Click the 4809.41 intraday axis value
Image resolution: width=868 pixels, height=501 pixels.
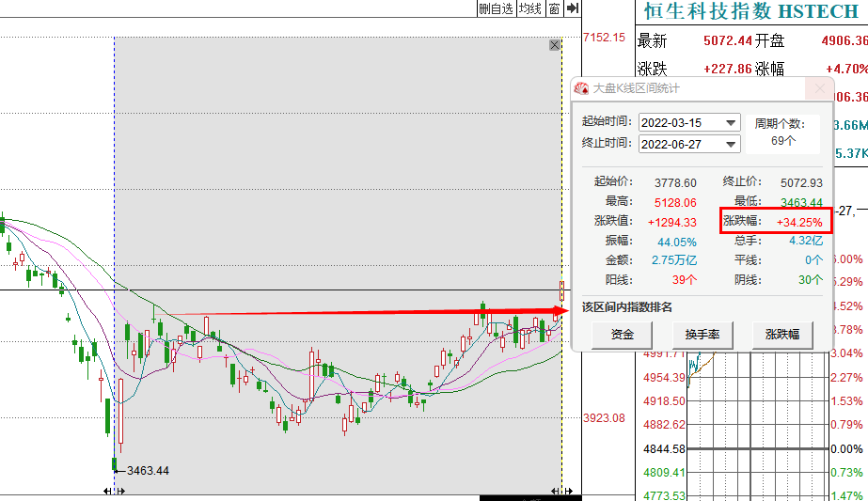[664, 473]
